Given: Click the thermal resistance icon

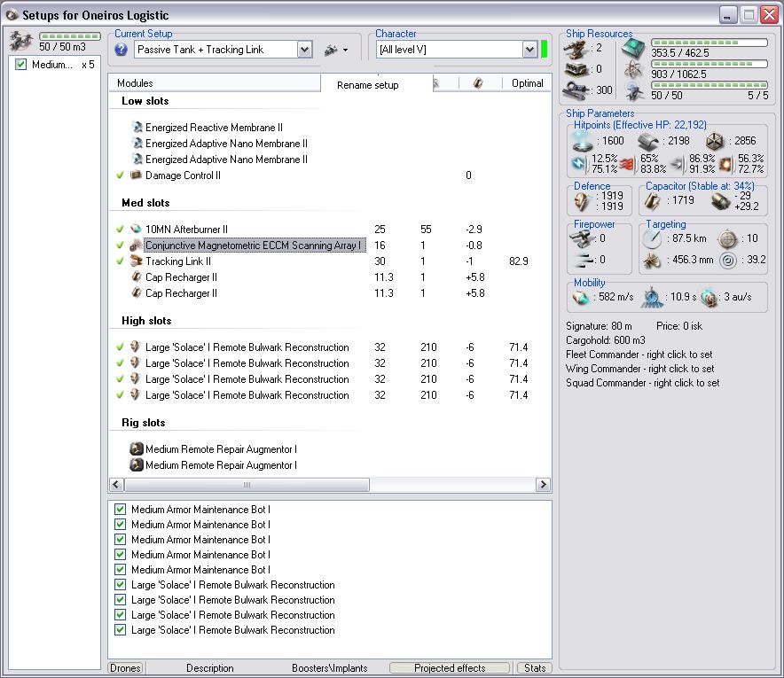Looking at the screenshot, I should pos(627,164).
